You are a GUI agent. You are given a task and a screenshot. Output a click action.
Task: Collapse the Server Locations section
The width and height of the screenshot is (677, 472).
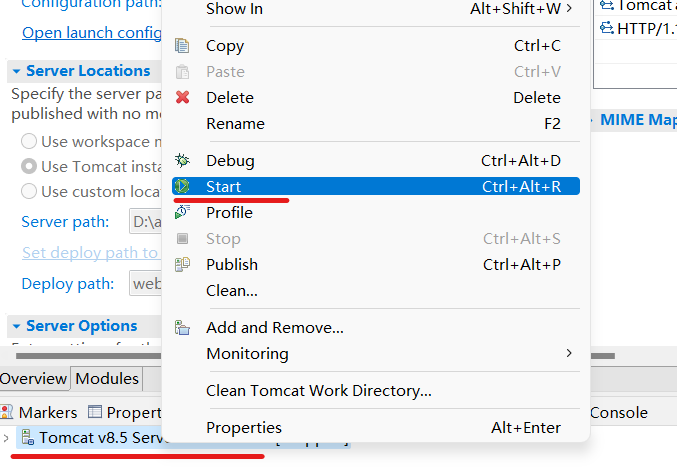click(16, 72)
